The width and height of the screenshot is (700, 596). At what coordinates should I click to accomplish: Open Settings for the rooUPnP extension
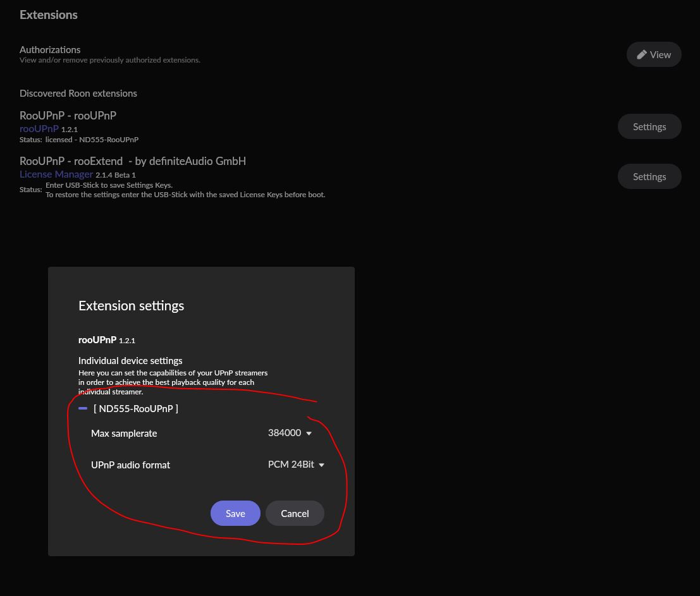pyautogui.click(x=649, y=126)
